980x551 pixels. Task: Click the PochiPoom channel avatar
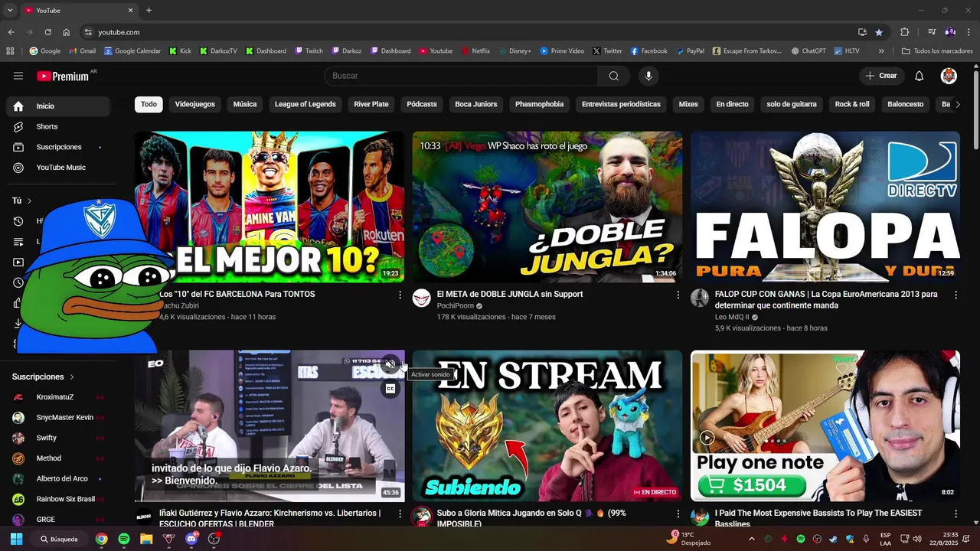pos(422,298)
